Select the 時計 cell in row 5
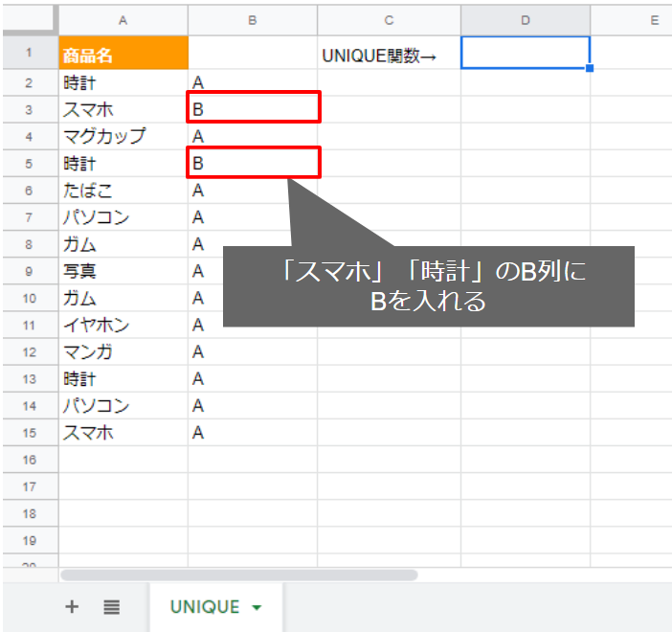This screenshot has width=672, height=632. tap(123, 164)
